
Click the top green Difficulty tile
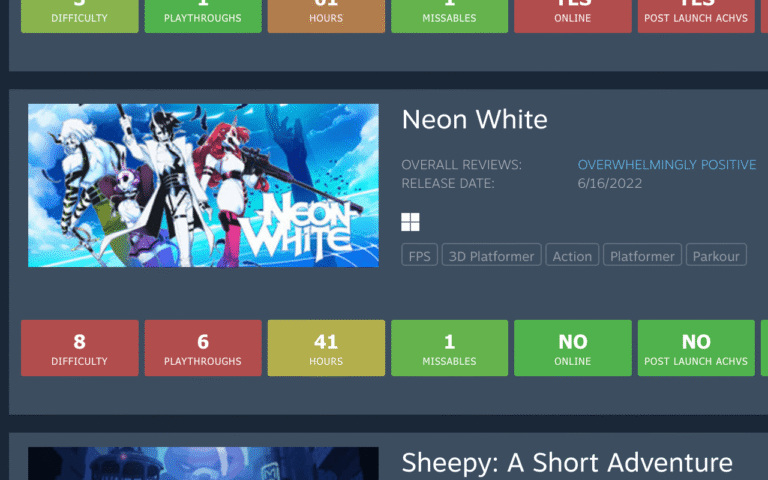[80, 16]
